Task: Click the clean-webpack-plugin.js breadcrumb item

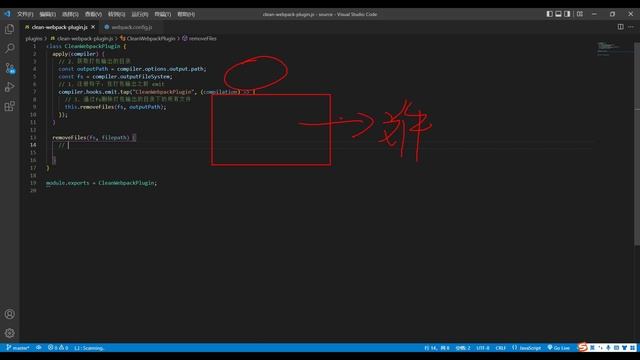Action: pos(82,38)
